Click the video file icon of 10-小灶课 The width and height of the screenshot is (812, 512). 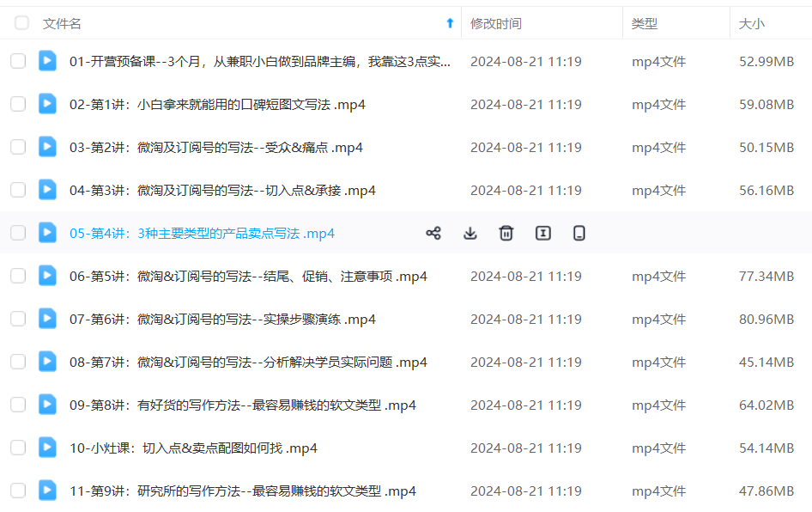point(47,448)
